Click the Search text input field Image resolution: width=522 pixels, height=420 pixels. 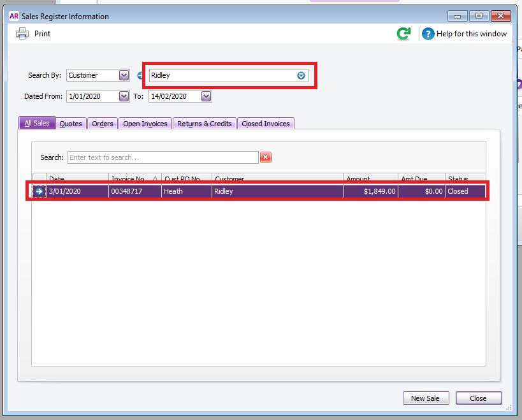click(163, 157)
